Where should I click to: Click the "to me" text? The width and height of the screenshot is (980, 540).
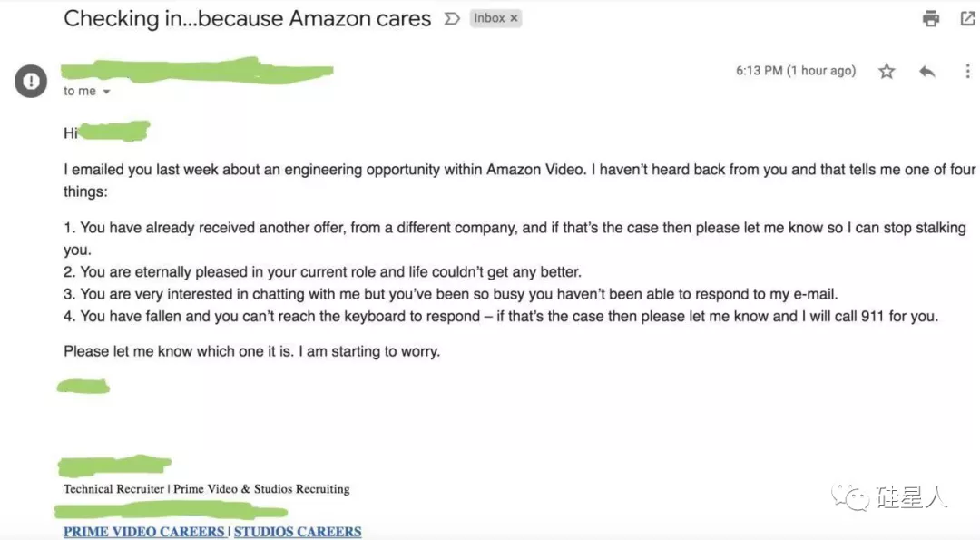[79, 92]
